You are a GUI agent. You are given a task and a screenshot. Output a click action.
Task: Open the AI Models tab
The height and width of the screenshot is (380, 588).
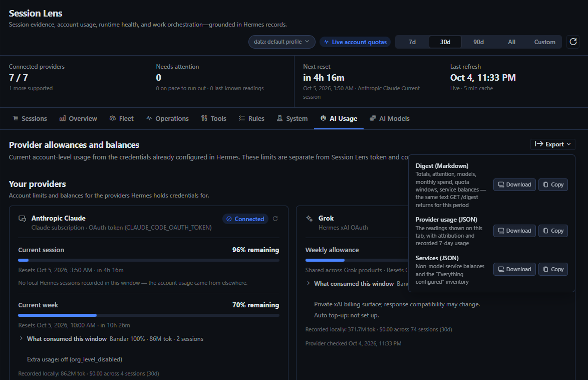tap(390, 118)
